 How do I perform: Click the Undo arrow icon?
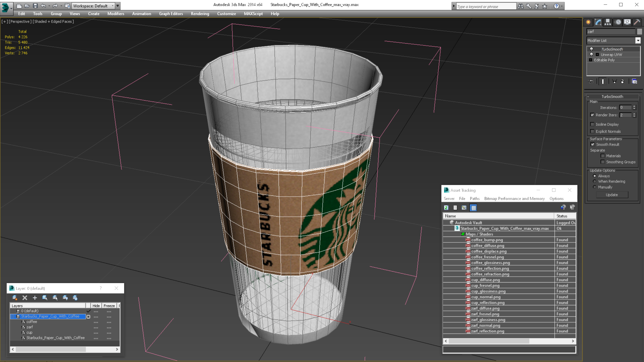(x=43, y=6)
